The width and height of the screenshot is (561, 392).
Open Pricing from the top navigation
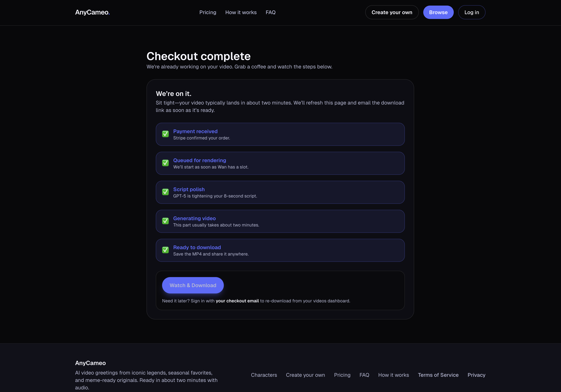click(207, 12)
